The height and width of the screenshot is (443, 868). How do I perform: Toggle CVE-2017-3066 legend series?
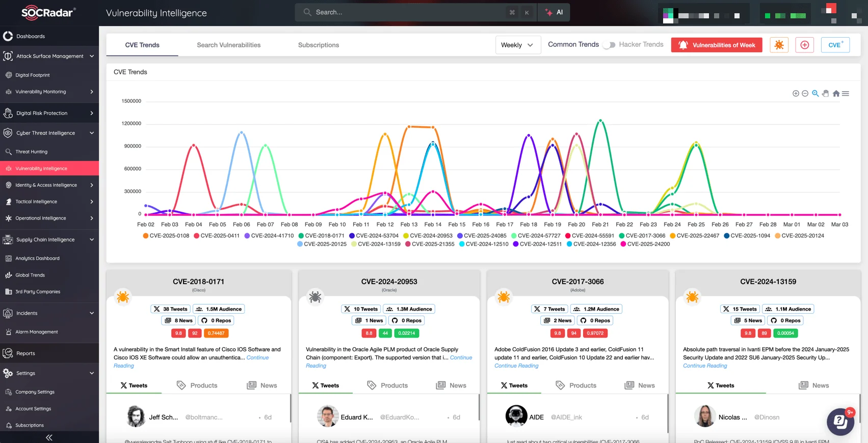pyautogui.click(x=642, y=236)
